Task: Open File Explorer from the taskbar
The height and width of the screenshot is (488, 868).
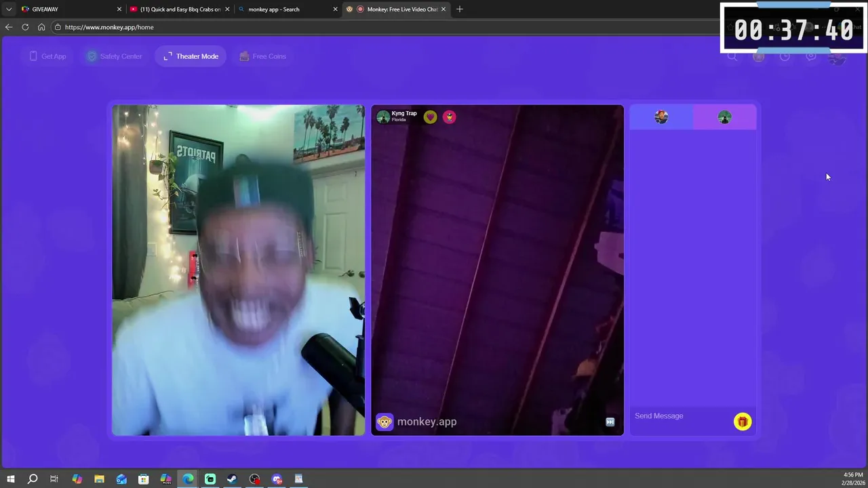Action: (x=99, y=479)
